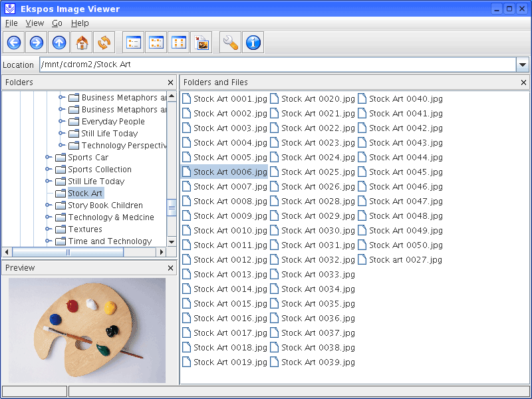Viewport: 532px width, 399px height.
Task: Click the Forward navigation arrow icon
Action: (37, 43)
